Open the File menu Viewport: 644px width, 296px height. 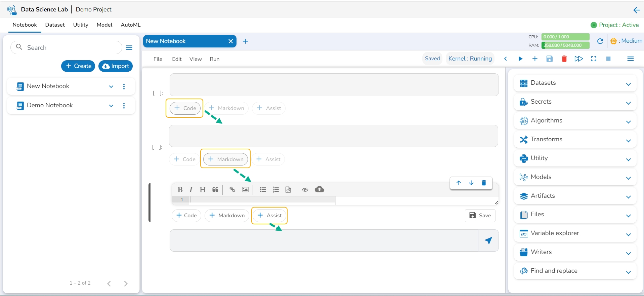[158, 59]
